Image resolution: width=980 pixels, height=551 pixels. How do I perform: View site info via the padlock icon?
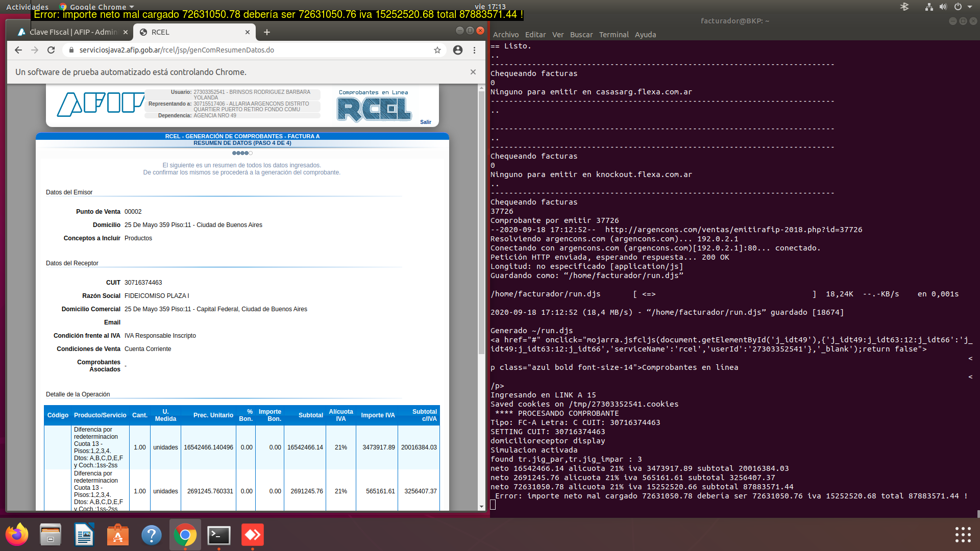pos(71,50)
